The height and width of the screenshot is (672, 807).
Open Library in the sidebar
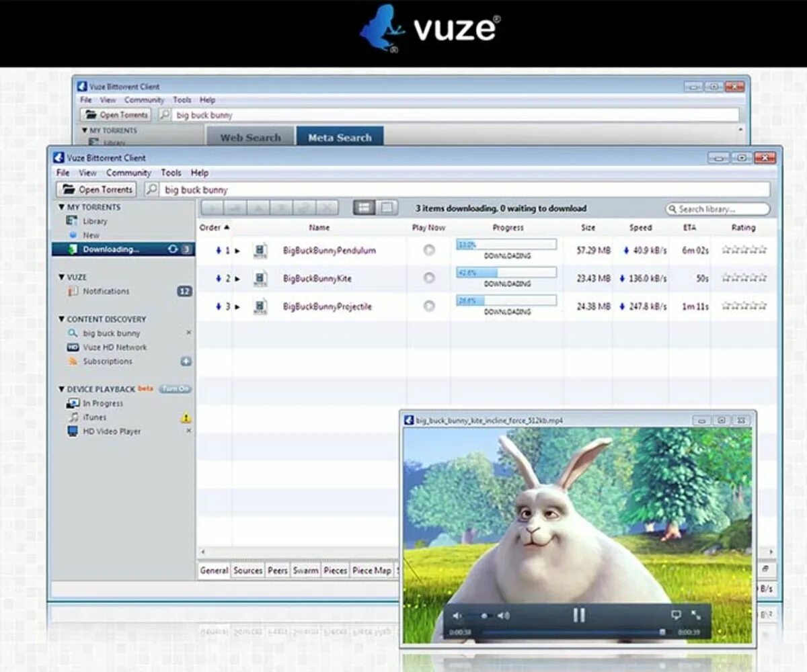point(94,221)
